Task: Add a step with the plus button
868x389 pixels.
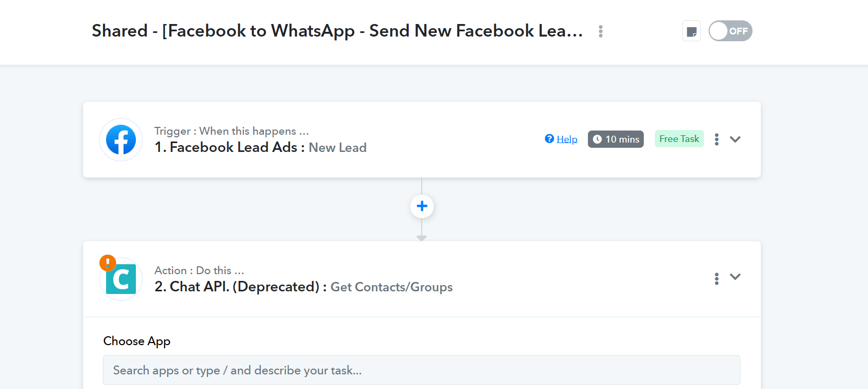Action: click(422, 206)
